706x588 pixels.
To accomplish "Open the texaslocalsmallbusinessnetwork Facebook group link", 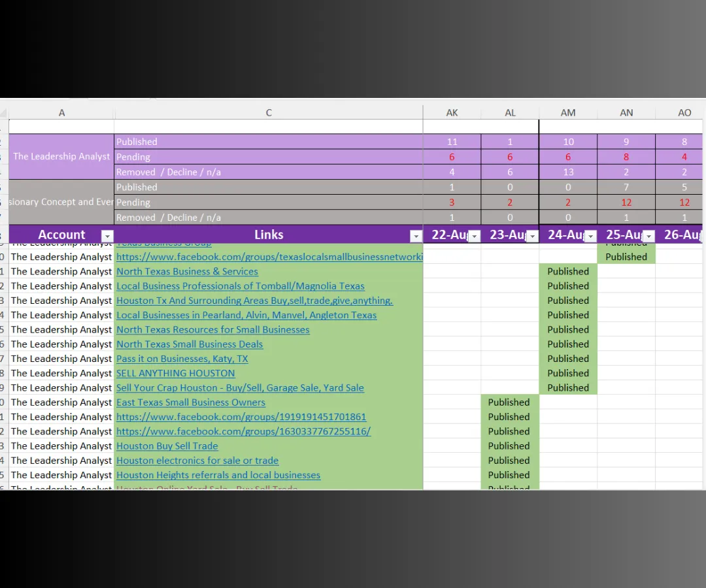I will [269, 257].
